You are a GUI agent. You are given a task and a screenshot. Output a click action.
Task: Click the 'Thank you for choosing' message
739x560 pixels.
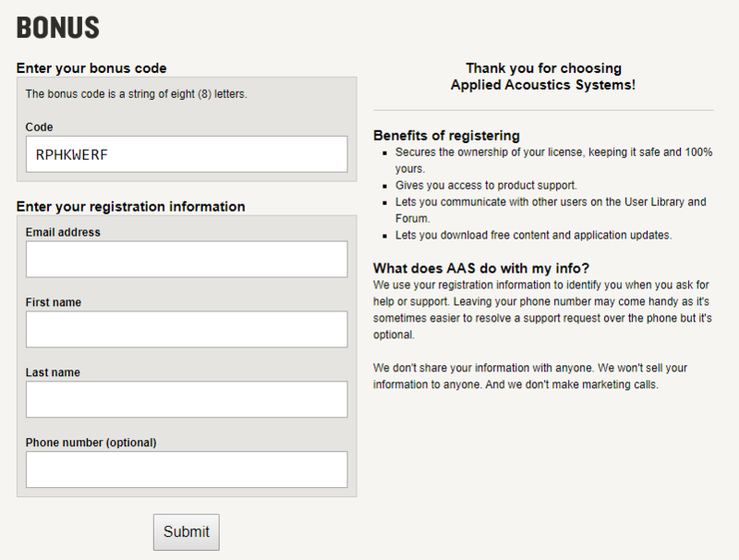(543, 68)
